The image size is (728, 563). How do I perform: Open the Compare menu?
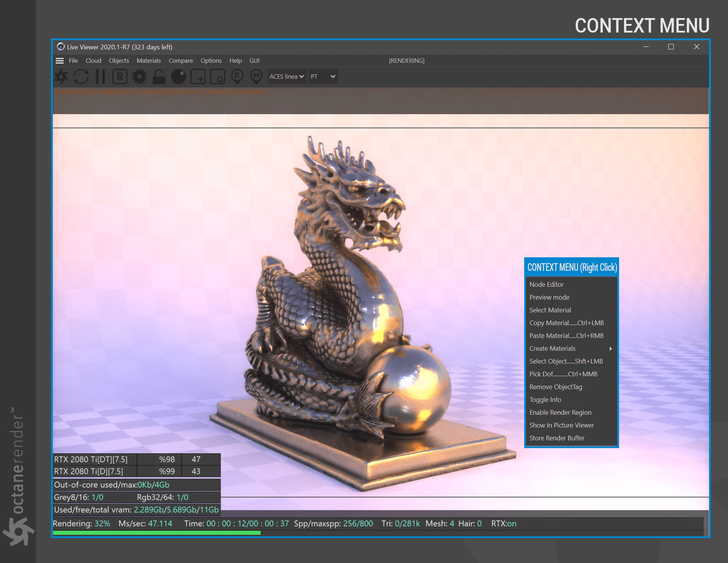(x=181, y=61)
